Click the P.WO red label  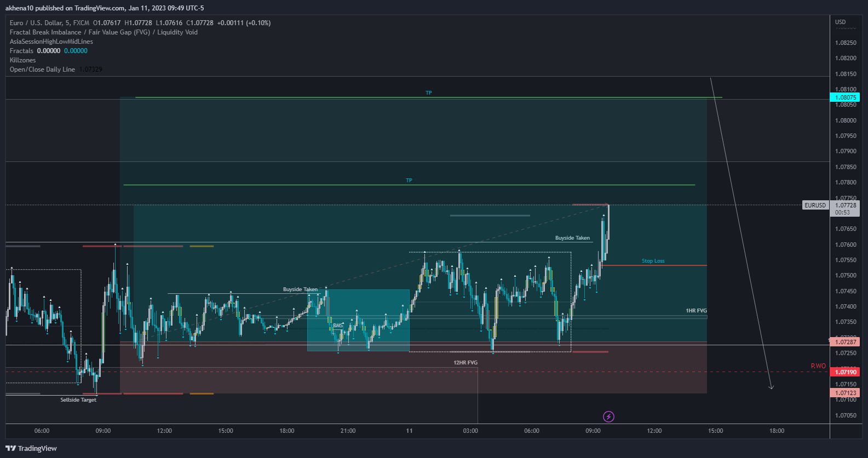(818, 366)
